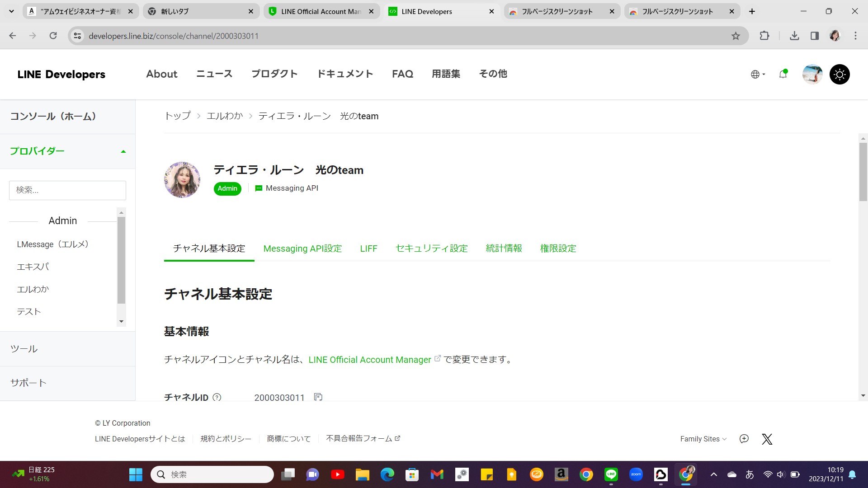Click the LINE Developers logo
The image size is (868, 488).
click(x=61, y=74)
